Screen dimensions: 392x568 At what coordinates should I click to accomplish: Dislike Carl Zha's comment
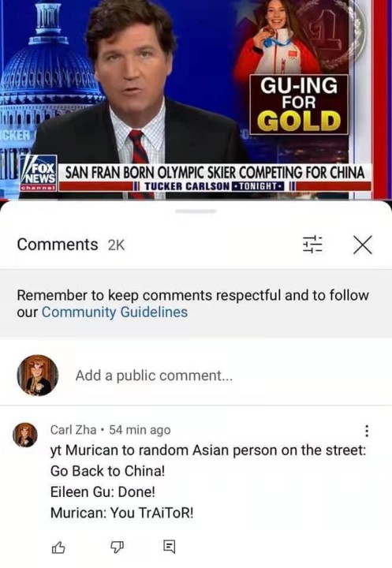click(117, 547)
